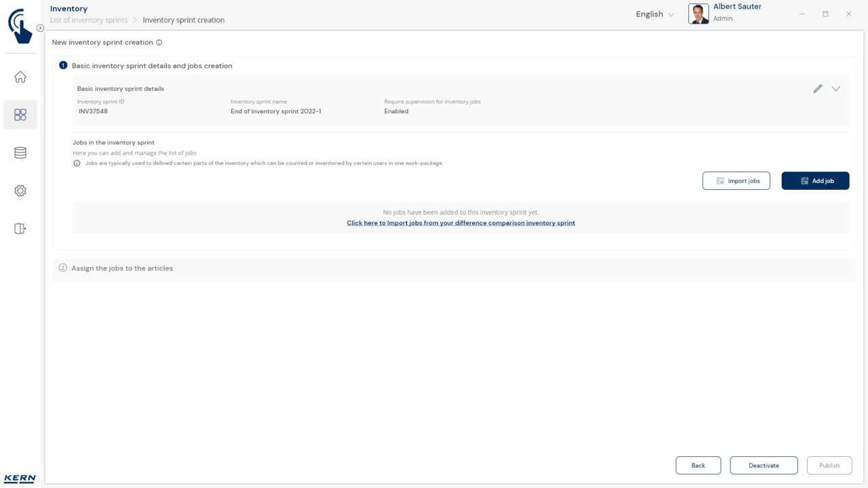Collapse the Basic inventory sprint details chevron

point(835,89)
